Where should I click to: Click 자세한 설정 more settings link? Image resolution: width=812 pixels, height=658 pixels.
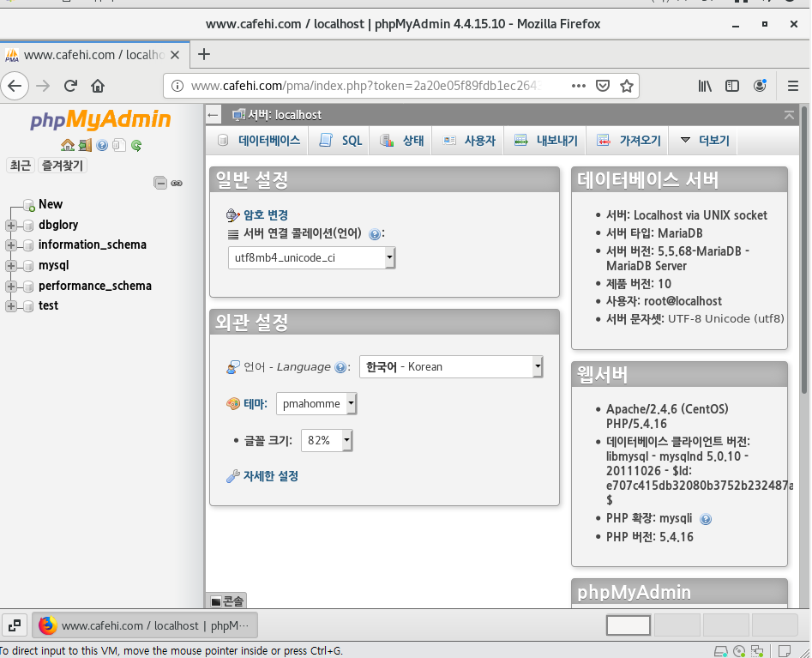[x=271, y=476]
